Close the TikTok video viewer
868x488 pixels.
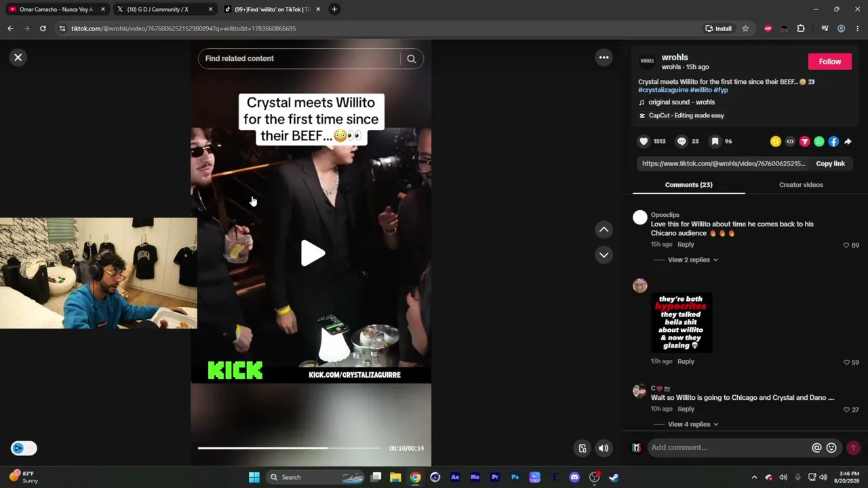18,58
